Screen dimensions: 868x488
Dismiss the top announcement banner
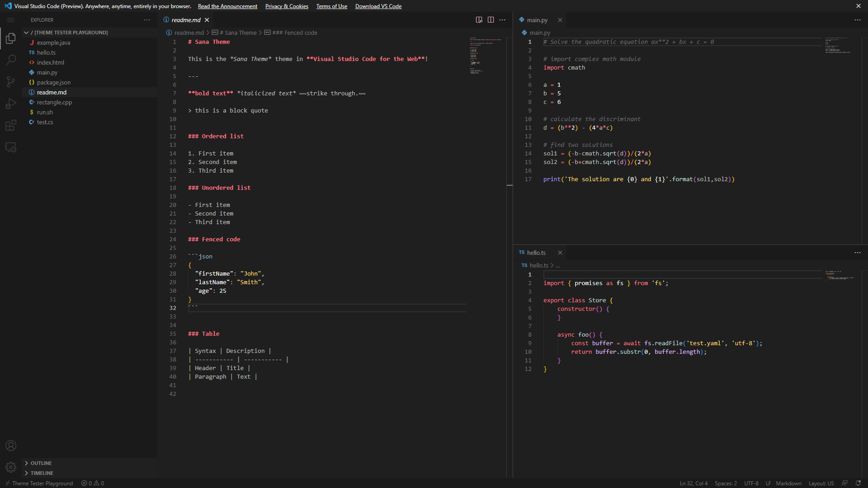coord(859,6)
